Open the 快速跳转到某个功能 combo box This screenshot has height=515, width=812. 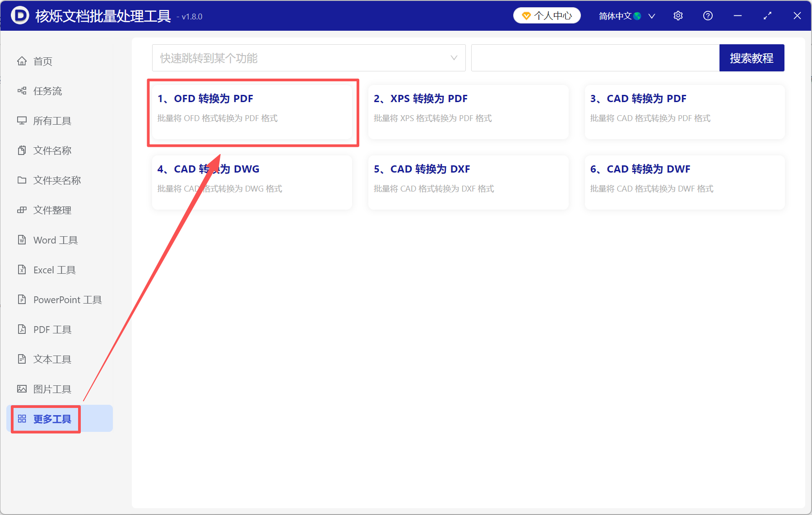point(309,58)
